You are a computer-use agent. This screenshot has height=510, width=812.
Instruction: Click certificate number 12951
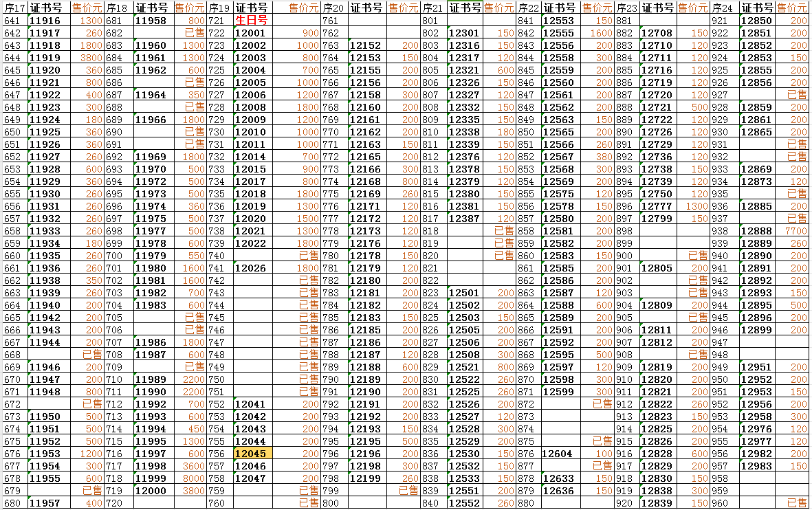point(756,367)
